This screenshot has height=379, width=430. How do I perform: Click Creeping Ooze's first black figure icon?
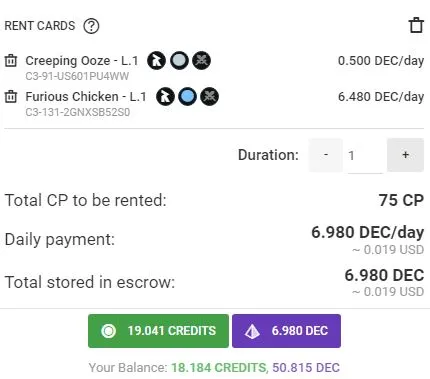point(156,61)
